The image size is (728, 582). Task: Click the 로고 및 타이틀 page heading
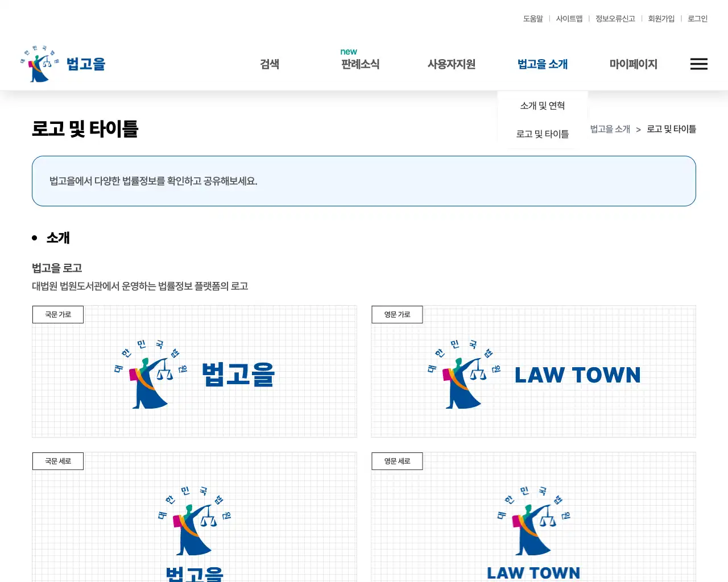[x=85, y=129]
